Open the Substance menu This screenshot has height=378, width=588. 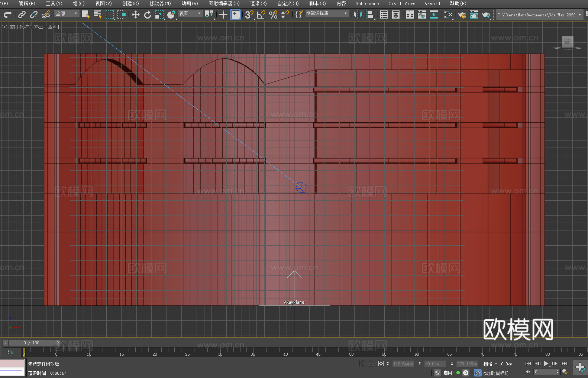click(x=367, y=3)
